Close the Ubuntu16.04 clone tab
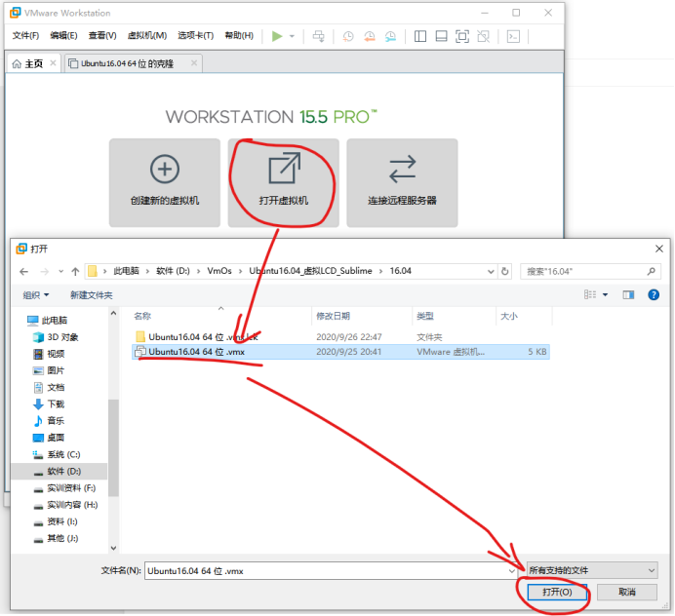Screen dimensions: 675x616 [194, 63]
